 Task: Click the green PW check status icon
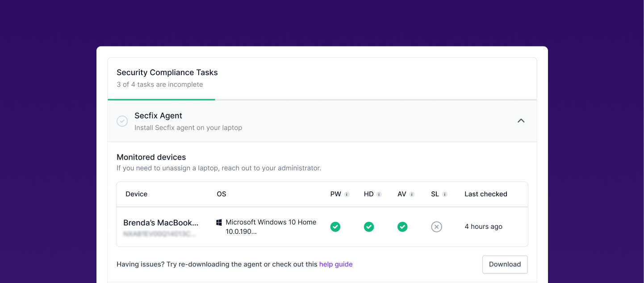pyautogui.click(x=335, y=227)
